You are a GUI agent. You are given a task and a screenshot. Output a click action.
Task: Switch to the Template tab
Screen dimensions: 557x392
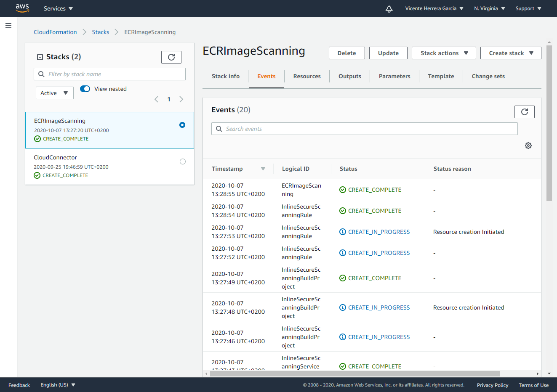pyautogui.click(x=441, y=76)
